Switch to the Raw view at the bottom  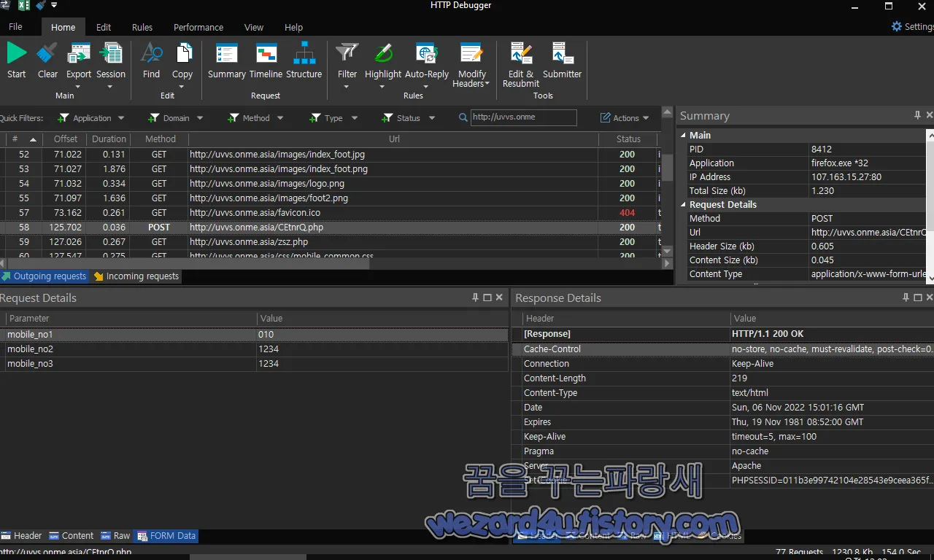click(115, 535)
